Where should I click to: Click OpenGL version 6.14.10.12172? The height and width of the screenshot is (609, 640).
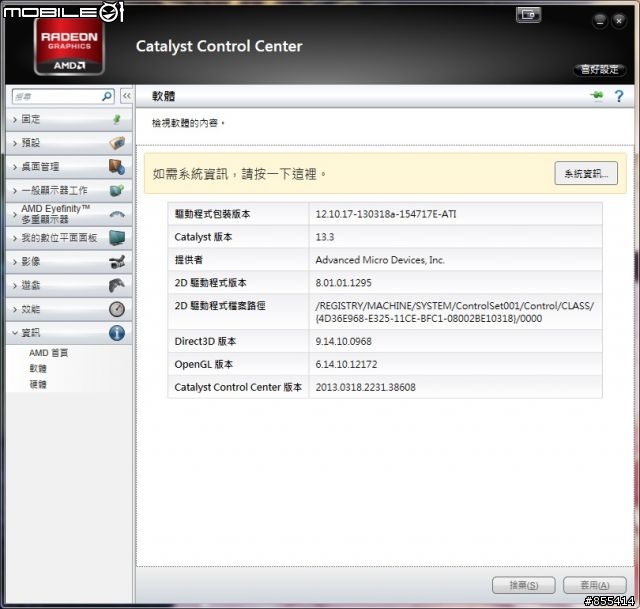click(x=346, y=364)
